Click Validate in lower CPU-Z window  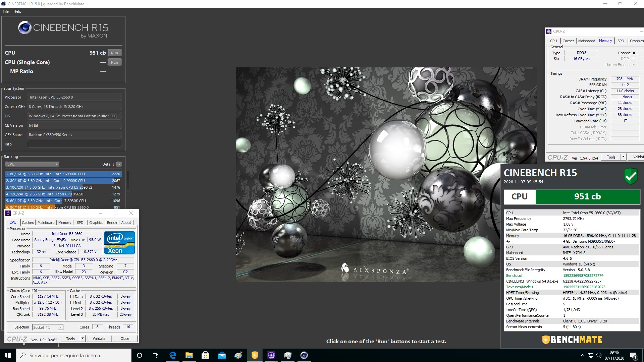coord(99,339)
